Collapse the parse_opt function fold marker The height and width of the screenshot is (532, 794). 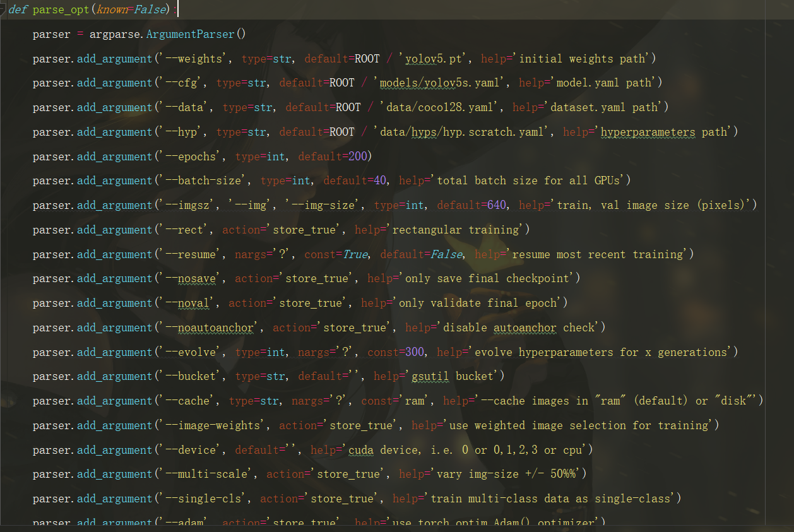click(x=3, y=9)
